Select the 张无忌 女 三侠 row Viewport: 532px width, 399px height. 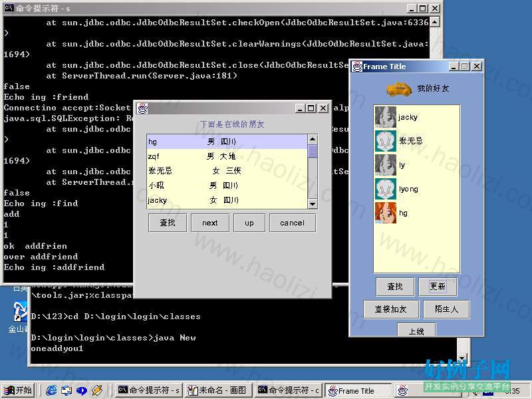(x=227, y=171)
